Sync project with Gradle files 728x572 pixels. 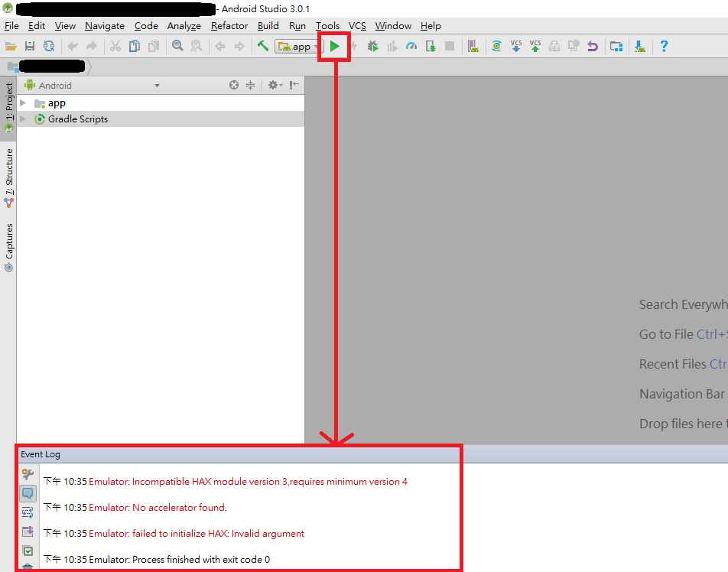point(496,46)
